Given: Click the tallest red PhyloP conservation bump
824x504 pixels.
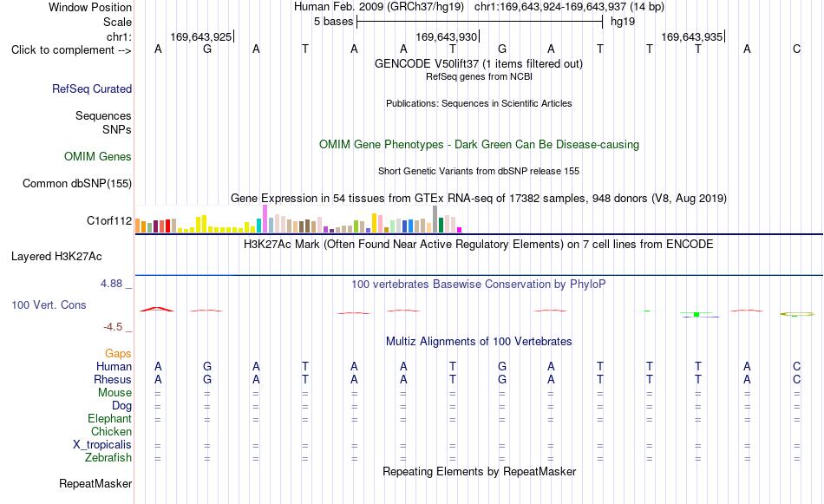Looking at the screenshot, I should (157, 309).
